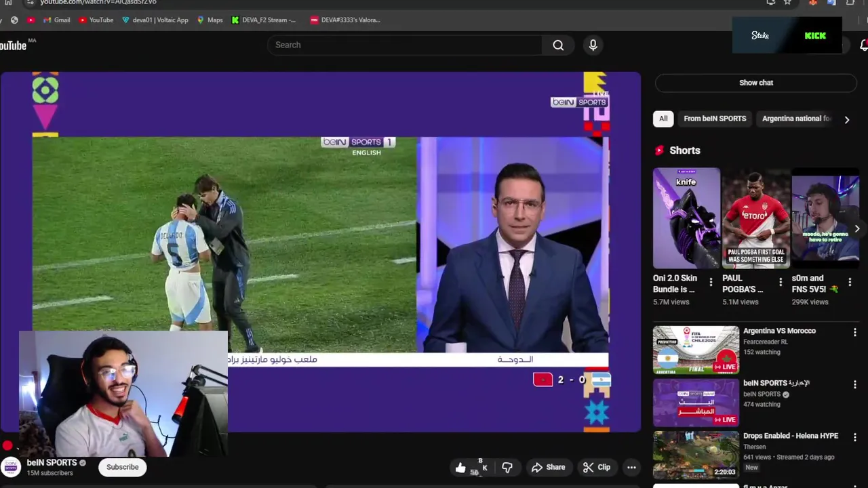Open the YouTube bookmark in bookmarks bar
Screen dimensions: 868x488
pyautogui.click(x=96, y=20)
